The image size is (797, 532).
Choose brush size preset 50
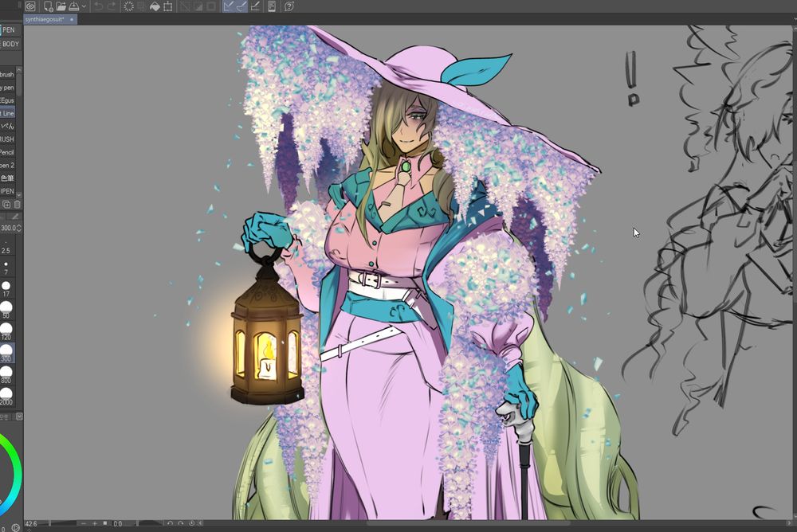pyautogui.click(x=6, y=311)
